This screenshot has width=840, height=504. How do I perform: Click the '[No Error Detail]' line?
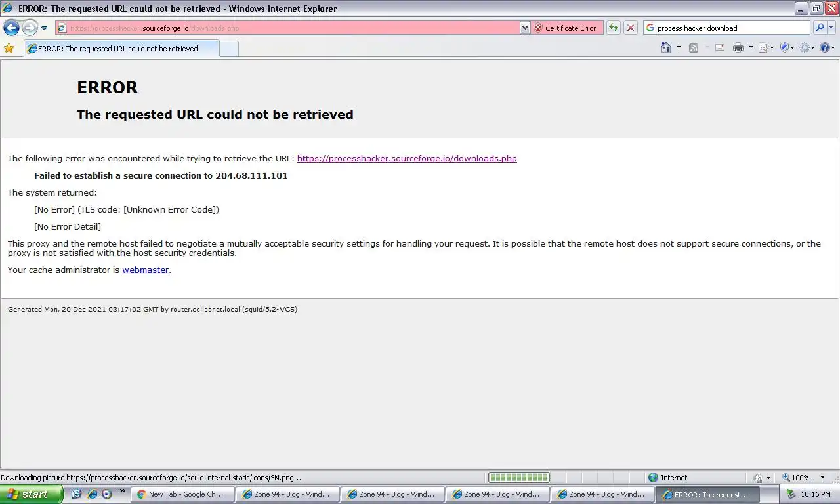[x=68, y=226]
